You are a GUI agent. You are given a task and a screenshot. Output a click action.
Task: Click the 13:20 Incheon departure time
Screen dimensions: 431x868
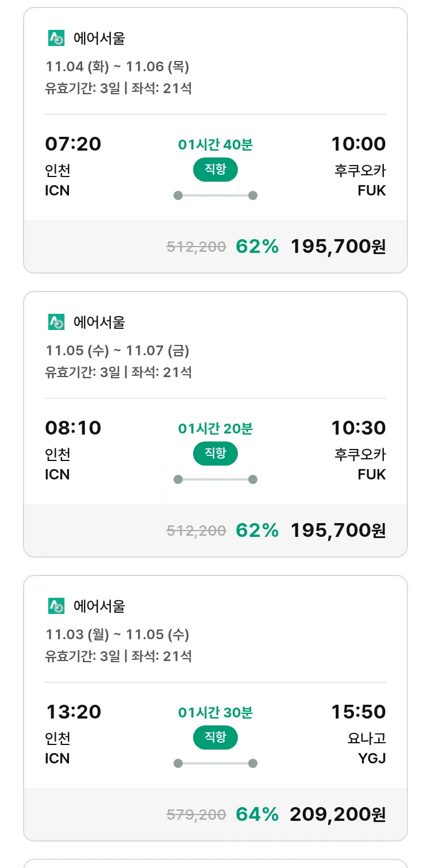tap(73, 712)
